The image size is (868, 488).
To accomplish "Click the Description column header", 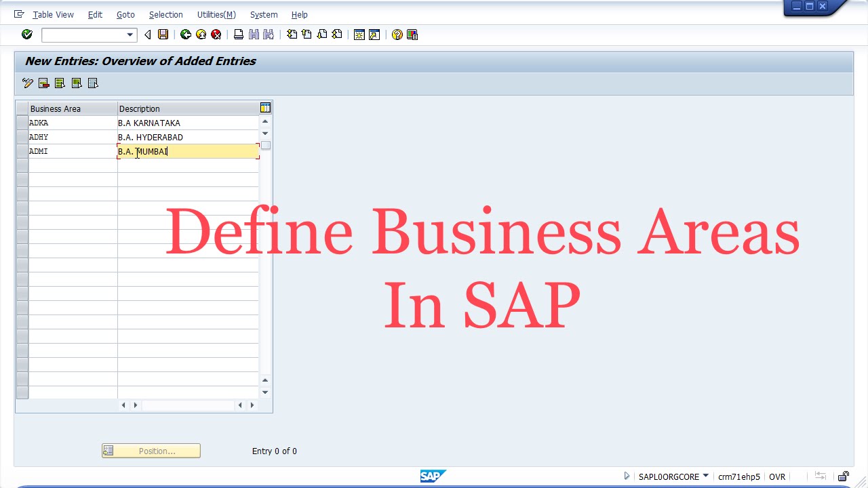I will point(188,108).
